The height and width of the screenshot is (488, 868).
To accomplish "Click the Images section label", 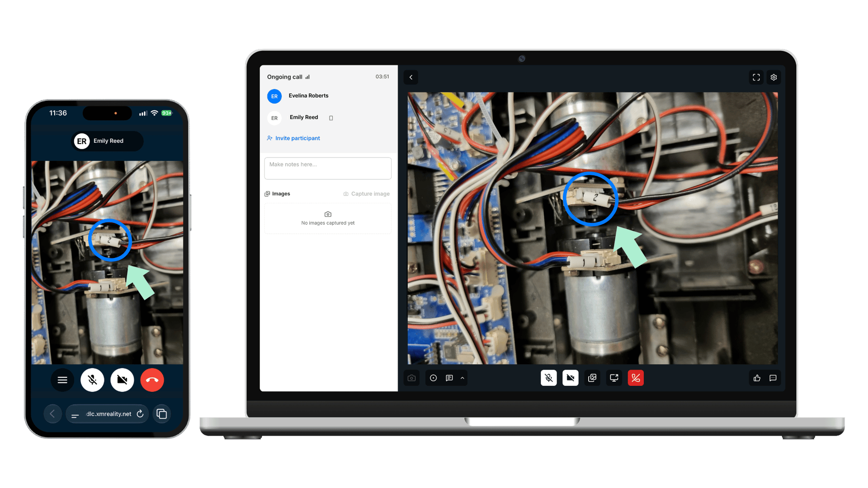I will [277, 194].
